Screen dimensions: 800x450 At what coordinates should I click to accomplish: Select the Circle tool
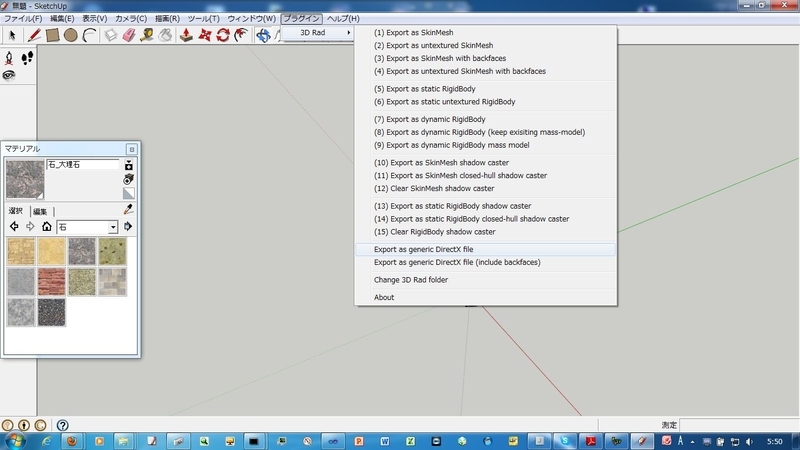click(71, 35)
